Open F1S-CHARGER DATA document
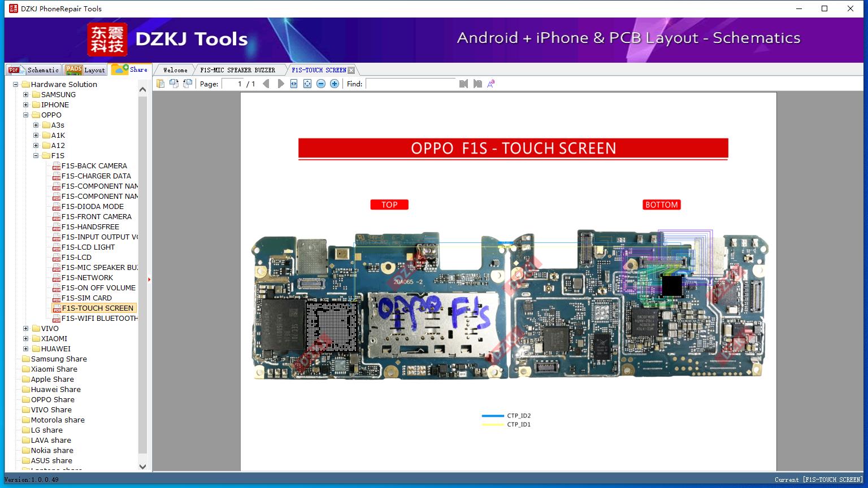 coord(96,176)
